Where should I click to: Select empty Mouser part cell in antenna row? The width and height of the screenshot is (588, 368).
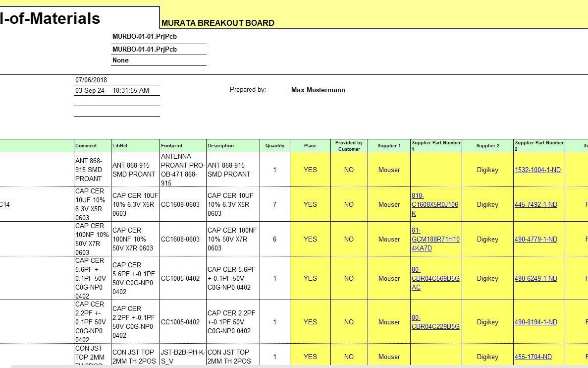(x=436, y=170)
